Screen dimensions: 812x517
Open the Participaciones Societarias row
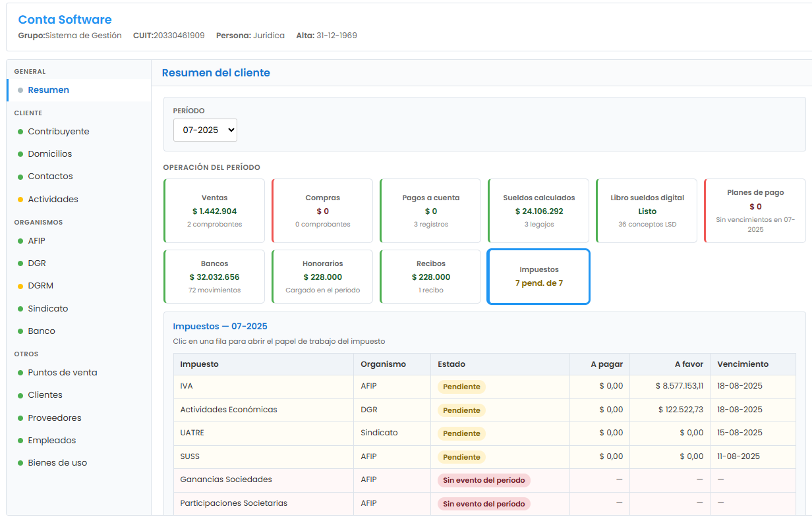(x=484, y=504)
